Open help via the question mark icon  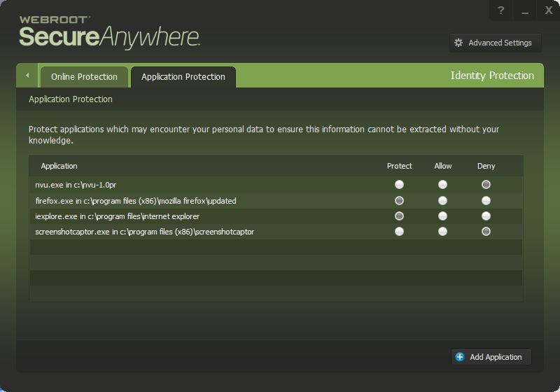(500, 10)
